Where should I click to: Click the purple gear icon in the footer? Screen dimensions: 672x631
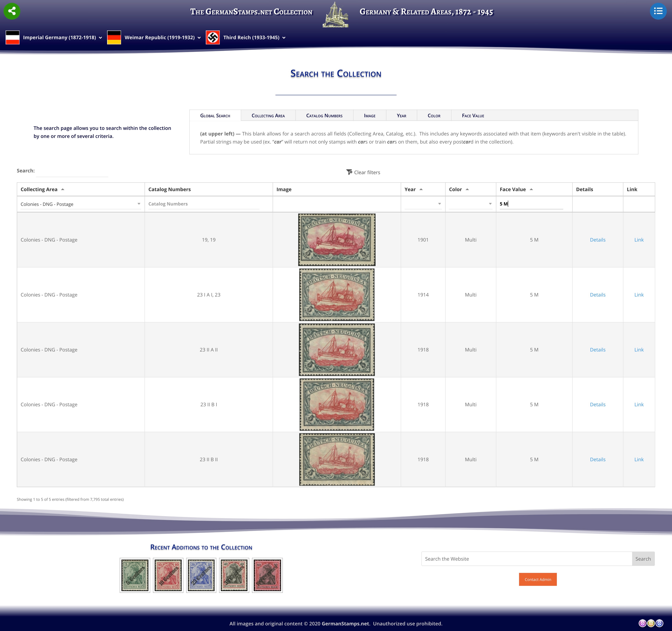tap(643, 623)
